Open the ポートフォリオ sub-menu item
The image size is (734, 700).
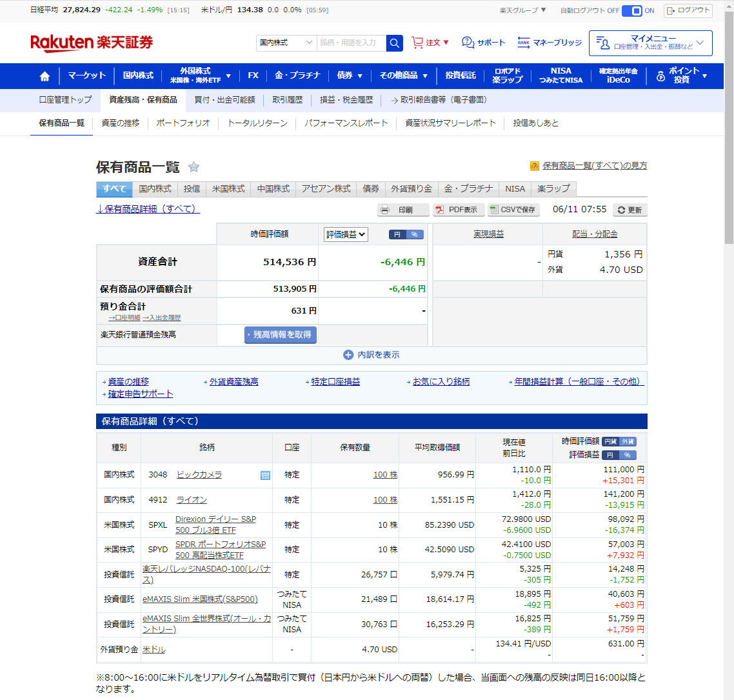[183, 123]
